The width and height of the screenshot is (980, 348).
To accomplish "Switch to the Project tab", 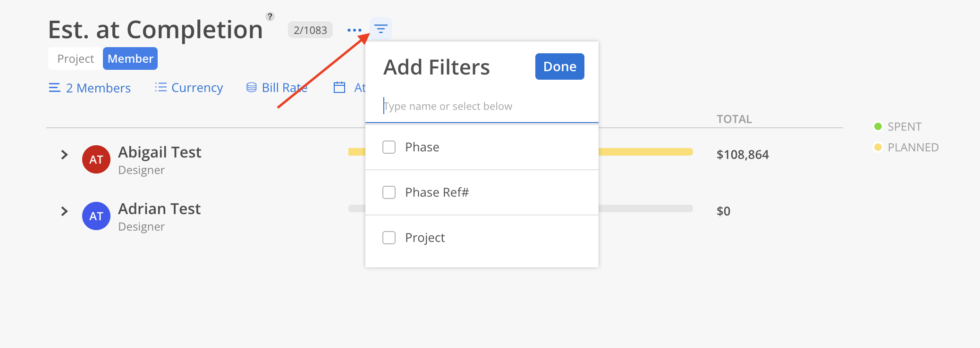I will pyautogui.click(x=76, y=58).
